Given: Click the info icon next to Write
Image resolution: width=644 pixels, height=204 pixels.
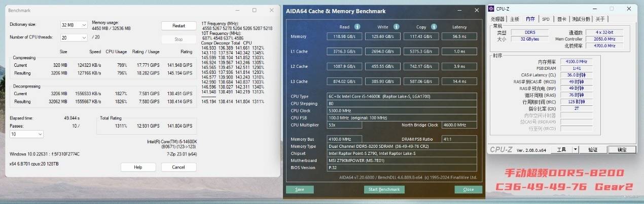Looking at the screenshot, I should pos(396,27).
